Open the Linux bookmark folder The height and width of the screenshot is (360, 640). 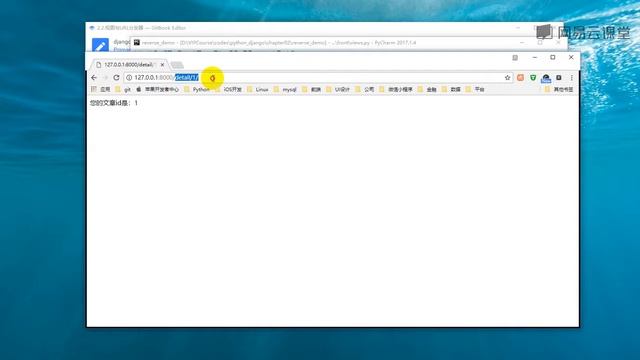258,89
